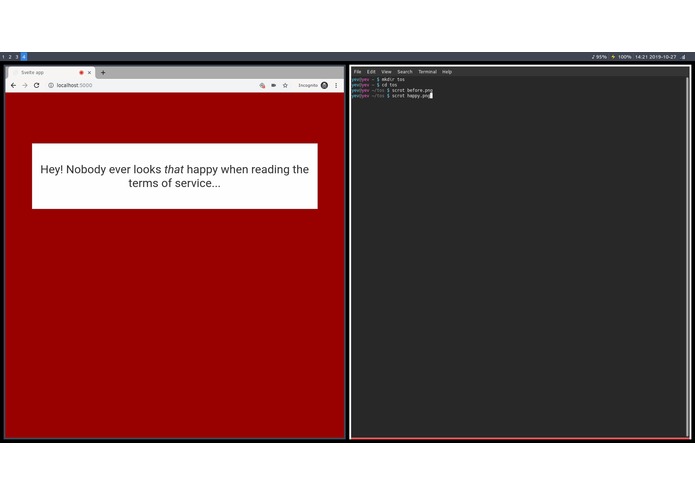
Task: Switch to workspace 1
Action: (x=3, y=57)
